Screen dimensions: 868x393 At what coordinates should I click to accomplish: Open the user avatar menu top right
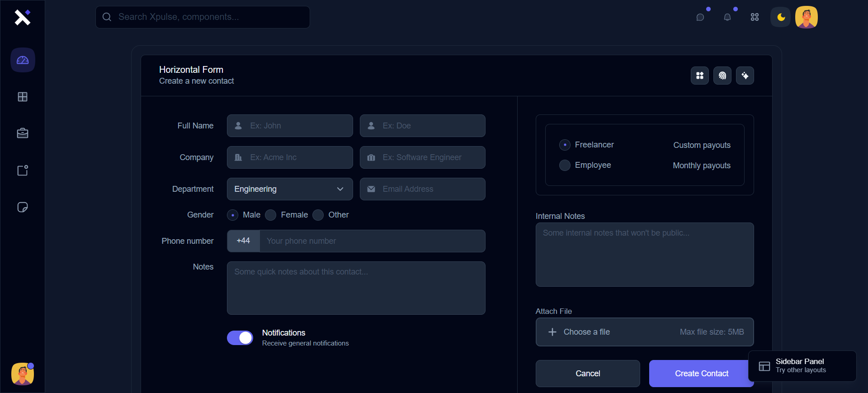[807, 17]
